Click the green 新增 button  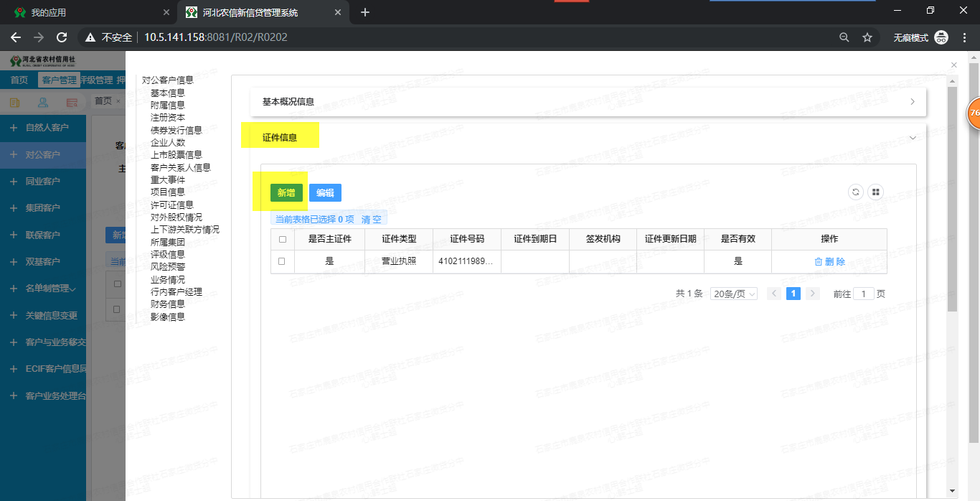click(x=286, y=192)
